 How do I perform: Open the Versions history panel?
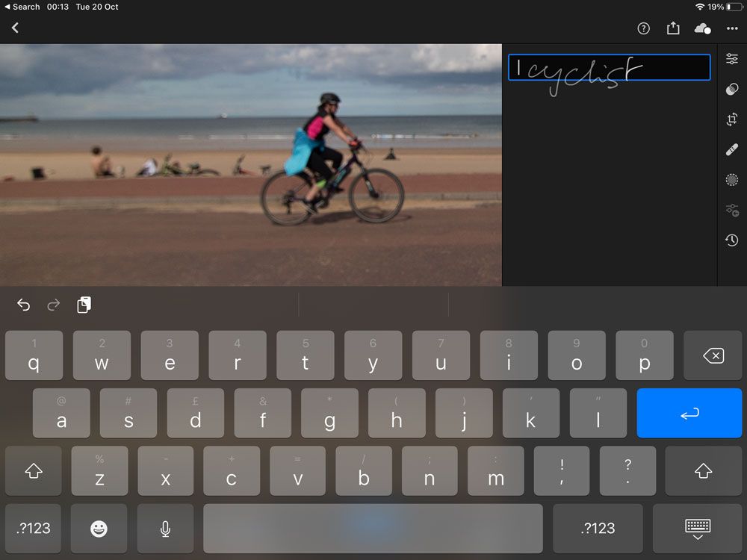(732, 240)
